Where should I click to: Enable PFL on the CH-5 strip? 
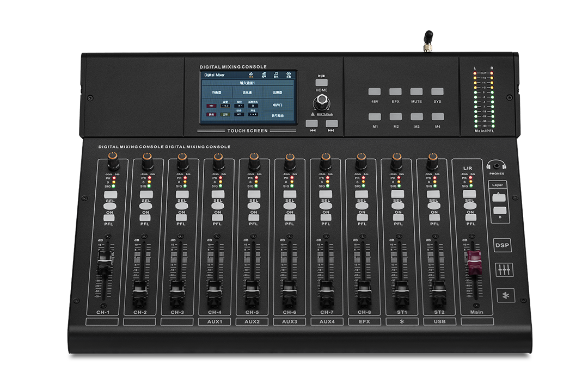coord(254,218)
